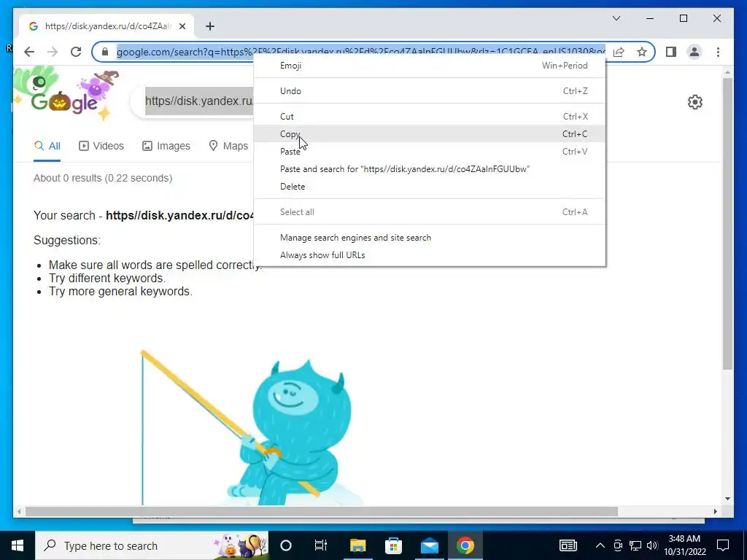Screen dimensions: 747x560
Task: View site information via lock icon
Action: 105,52
